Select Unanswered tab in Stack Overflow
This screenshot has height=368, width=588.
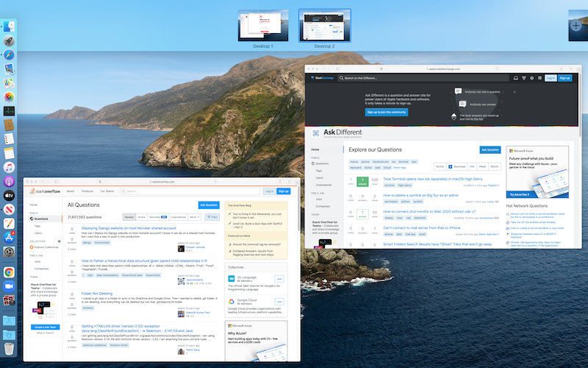(x=178, y=217)
